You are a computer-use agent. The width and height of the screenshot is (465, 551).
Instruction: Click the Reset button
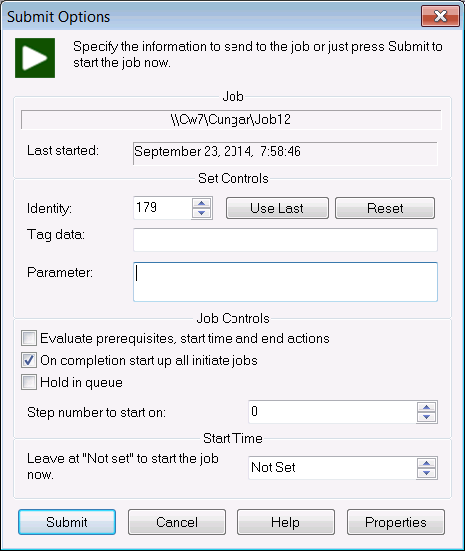pos(385,208)
